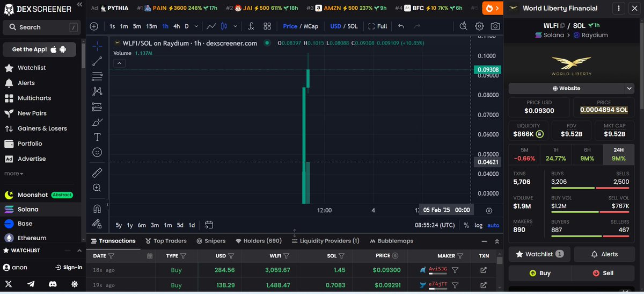Select the Text annotation tool
Viewport: 644px width, 294px height.
click(x=97, y=137)
